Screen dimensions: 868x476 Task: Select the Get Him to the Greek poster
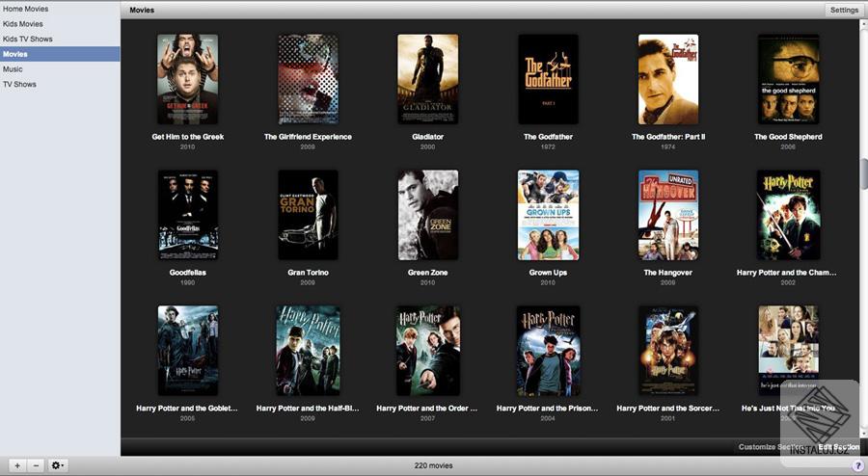point(188,79)
